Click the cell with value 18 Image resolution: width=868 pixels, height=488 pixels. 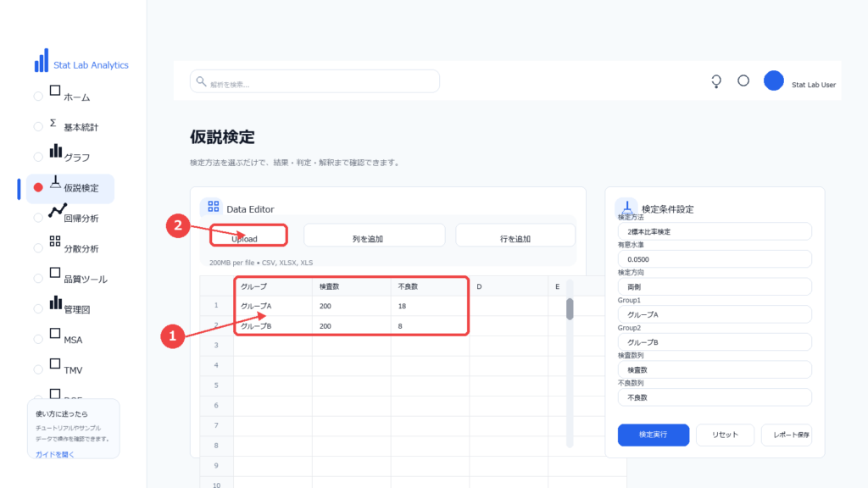[x=430, y=306]
